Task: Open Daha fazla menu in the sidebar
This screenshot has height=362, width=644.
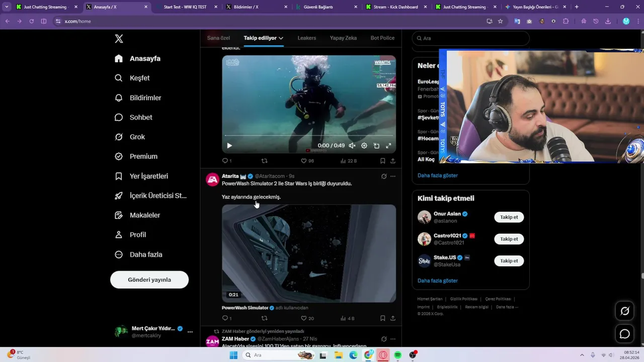Action: [138, 254]
